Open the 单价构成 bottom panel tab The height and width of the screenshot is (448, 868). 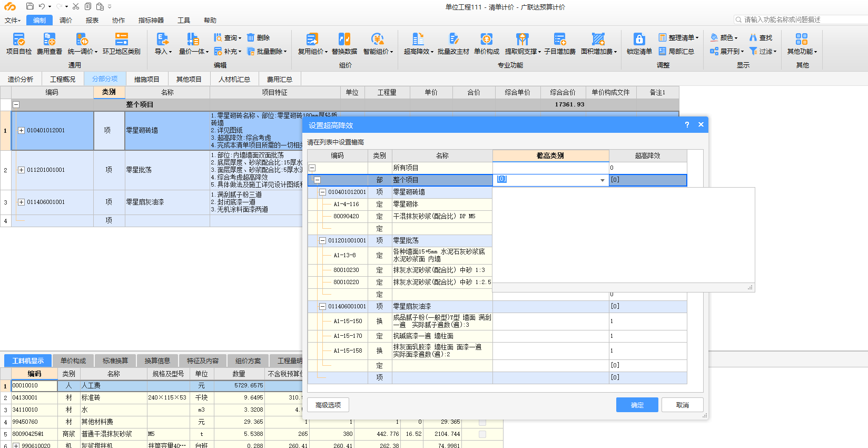[73, 361]
